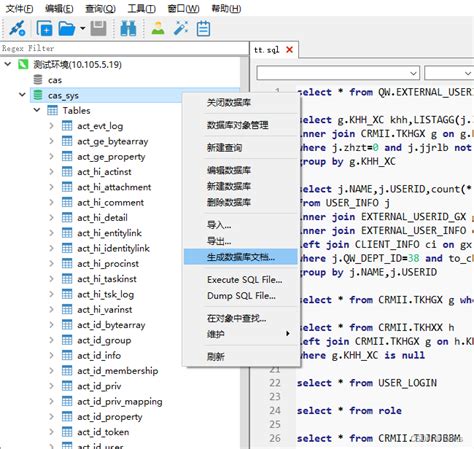This screenshot has width=474, height=449.
Task: Open the arrow next to the folder icon
Action: pyautogui.click(x=82, y=29)
